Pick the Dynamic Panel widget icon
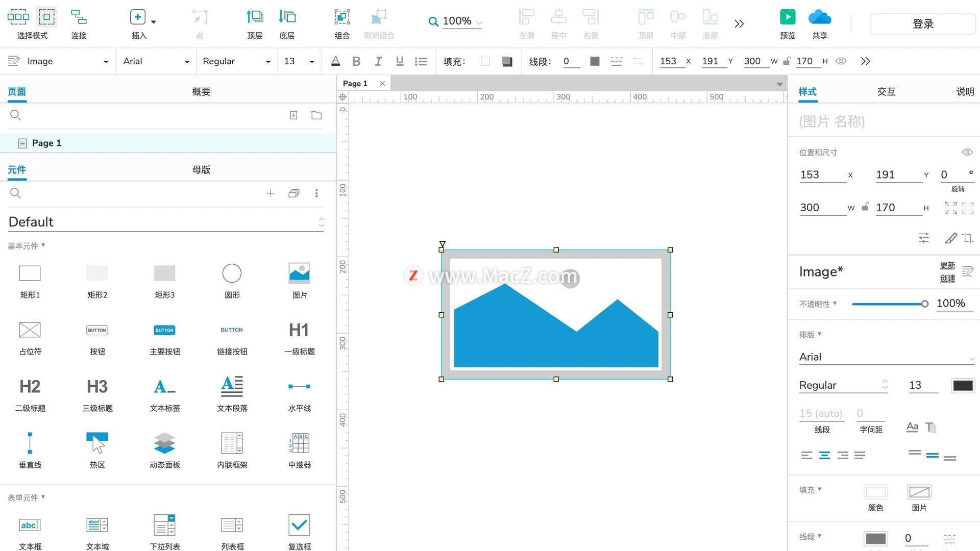The height and width of the screenshot is (551, 980). (x=164, y=443)
